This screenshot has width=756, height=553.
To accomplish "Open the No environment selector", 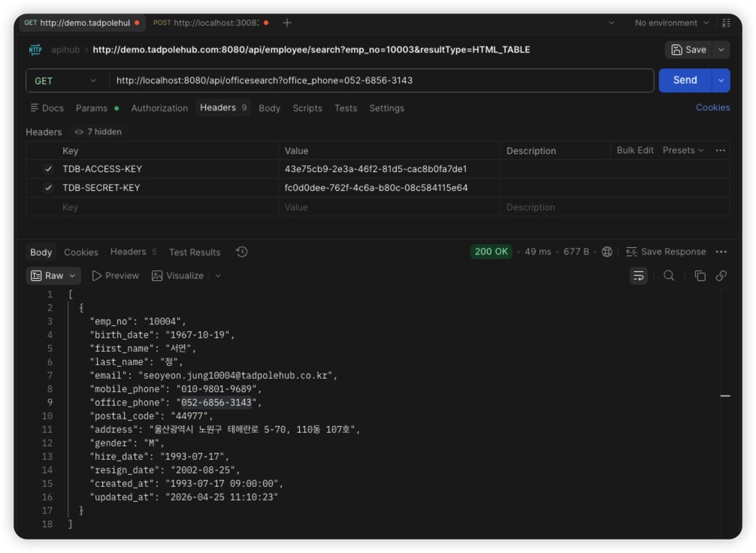I will 671,23.
